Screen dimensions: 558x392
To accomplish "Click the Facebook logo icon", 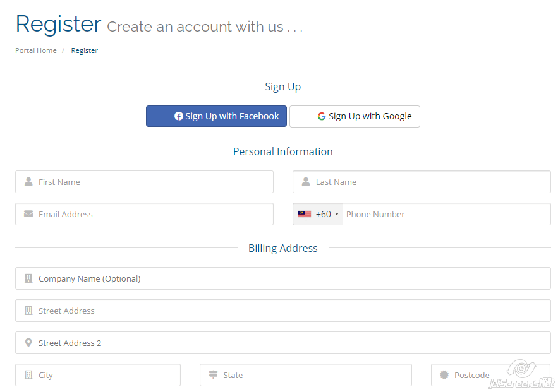I will coord(179,116).
